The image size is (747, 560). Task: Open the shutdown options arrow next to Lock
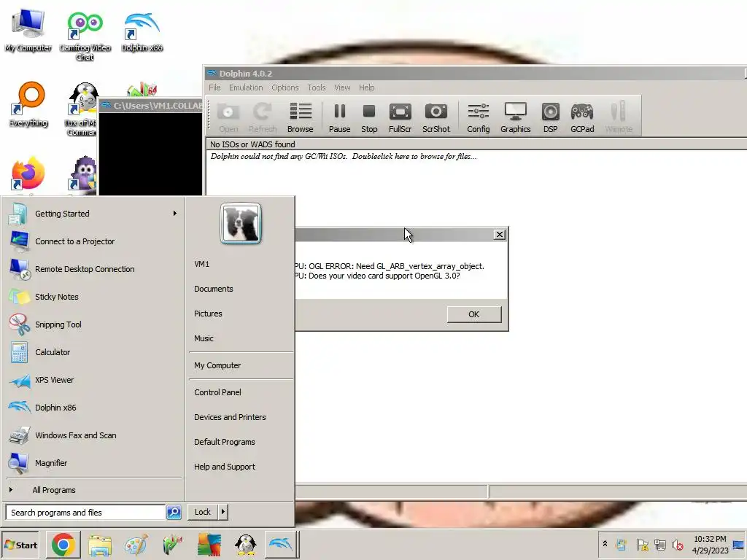pyautogui.click(x=223, y=512)
